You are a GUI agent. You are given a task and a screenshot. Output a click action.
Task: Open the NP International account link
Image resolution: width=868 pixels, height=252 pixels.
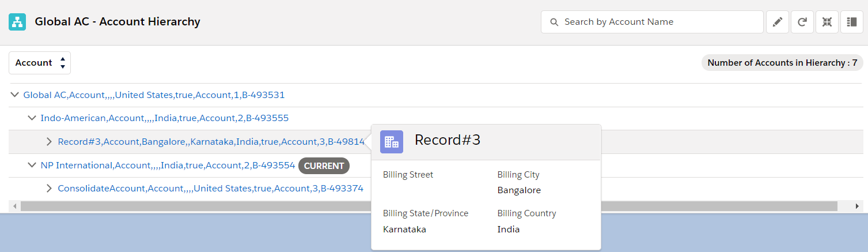168,166
